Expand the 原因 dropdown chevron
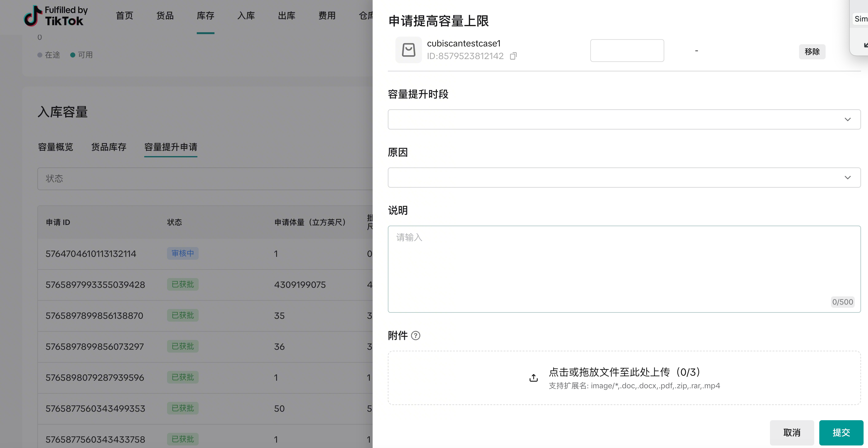Image resolution: width=868 pixels, height=448 pixels. pyautogui.click(x=847, y=178)
